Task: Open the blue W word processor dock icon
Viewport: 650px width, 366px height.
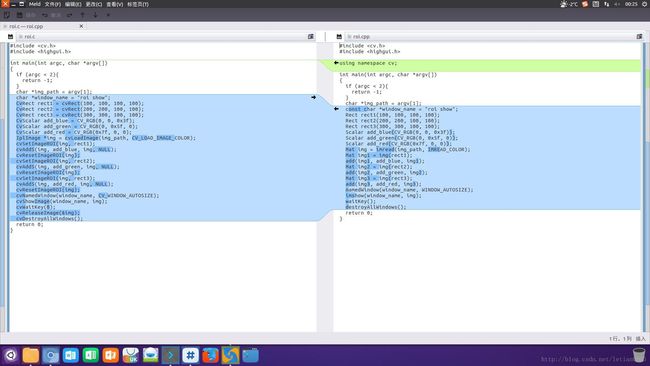Action: (x=70, y=355)
